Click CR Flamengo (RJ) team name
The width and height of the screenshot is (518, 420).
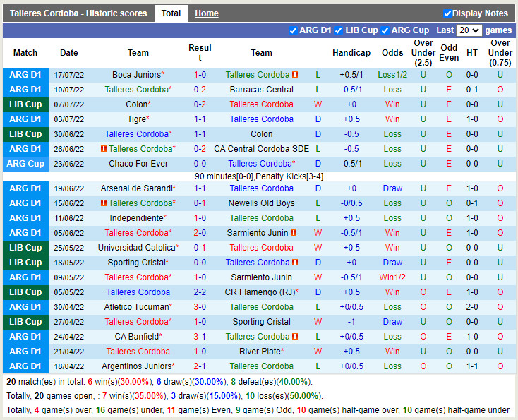(260, 292)
